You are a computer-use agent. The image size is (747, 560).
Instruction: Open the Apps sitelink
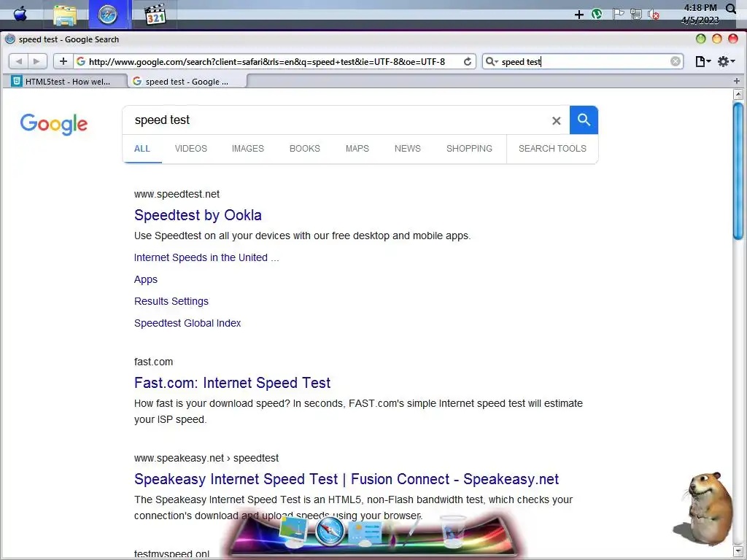(146, 279)
